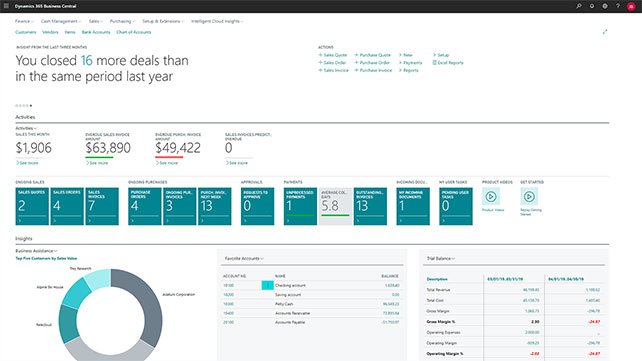This screenshot has width=642, height=361.
Task: Open Ongoing Purchase Invoices tile showing 3
Action: pyautogui.click(x=179, y=206)
